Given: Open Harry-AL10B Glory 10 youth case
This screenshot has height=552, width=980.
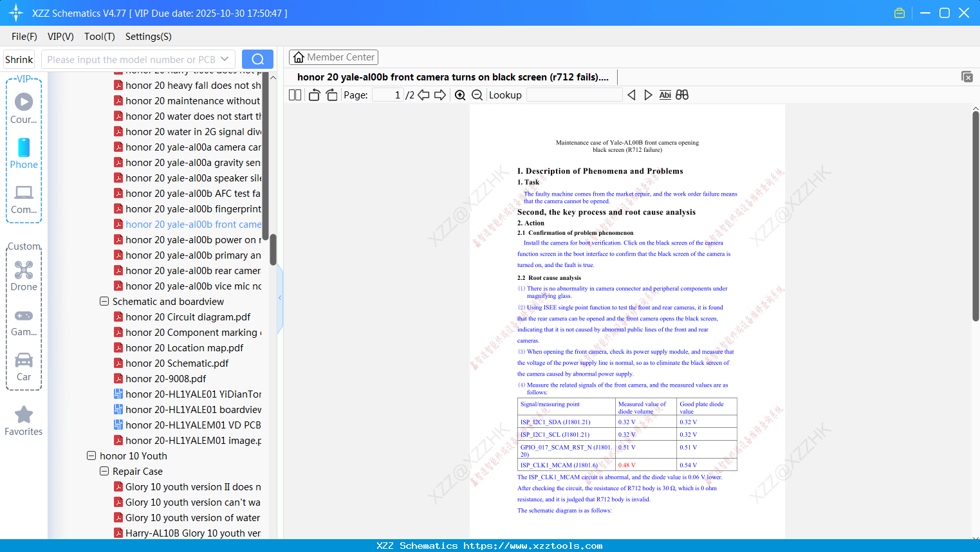Looking at the screenshot, I should coord(188,533).
